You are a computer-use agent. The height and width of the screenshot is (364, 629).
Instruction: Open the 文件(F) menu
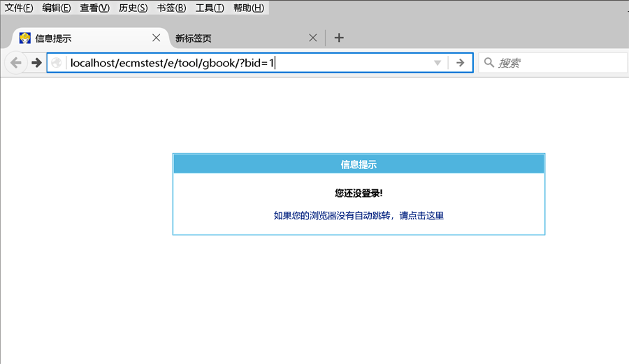[x=19, y=8]
